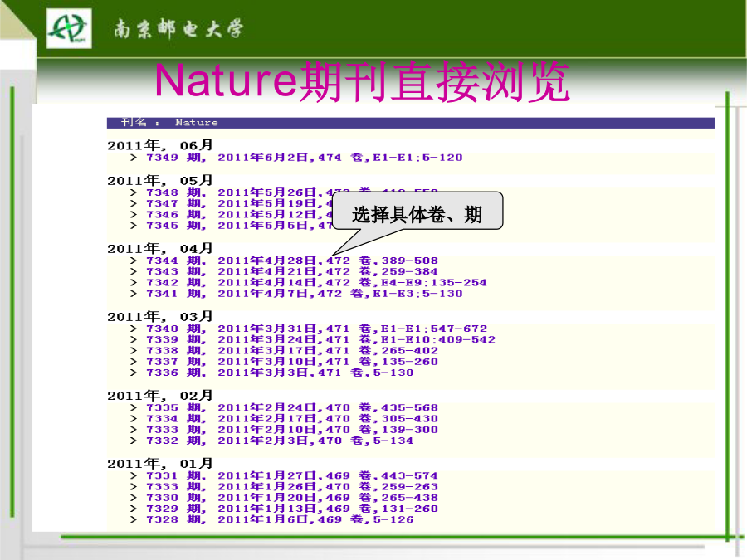The height and width of the screenshot is (560, 747).
Task: Open issue 7346 dated 2011年5月12日
Action: click(238, 215)
